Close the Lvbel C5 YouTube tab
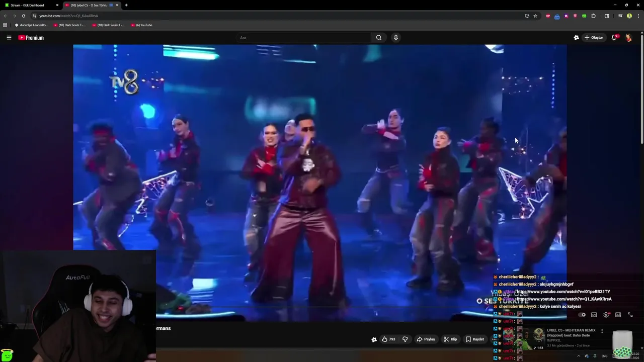The width and height of the screenshot is (644, 362). coord(117,5)
